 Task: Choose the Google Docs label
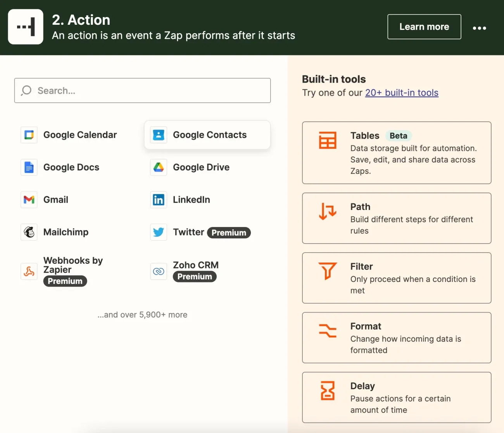(71, 167)
